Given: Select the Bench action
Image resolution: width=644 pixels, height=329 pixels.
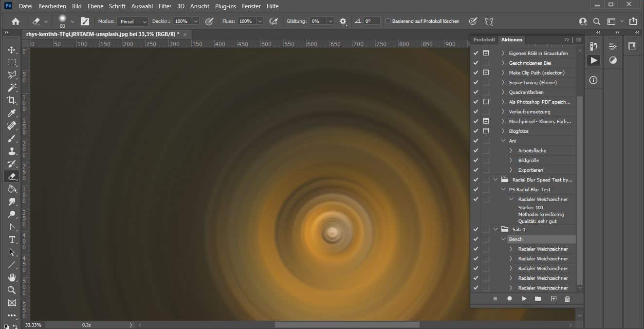Looking at the screenshot, I should (515, 239).
